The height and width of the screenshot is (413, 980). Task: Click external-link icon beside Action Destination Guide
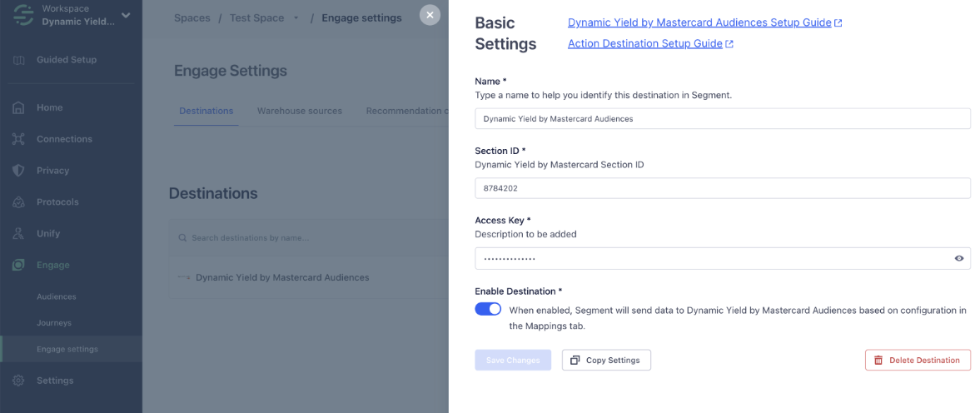[729, 44]
